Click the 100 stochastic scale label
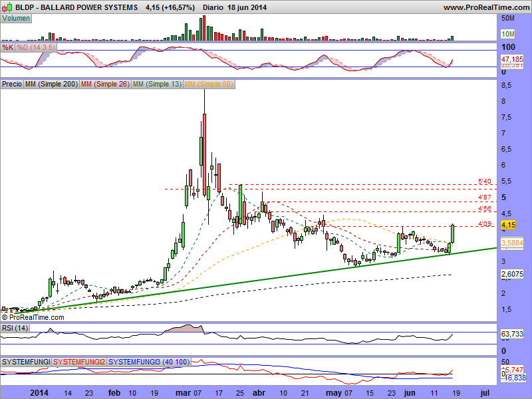The height and width of the screenshot is (399, 532). point(508,47)
